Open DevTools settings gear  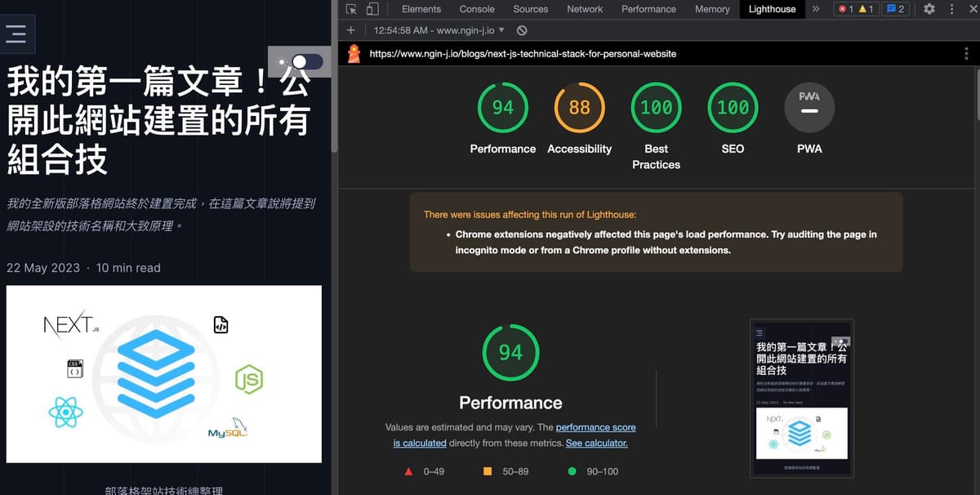click(929, 9)
